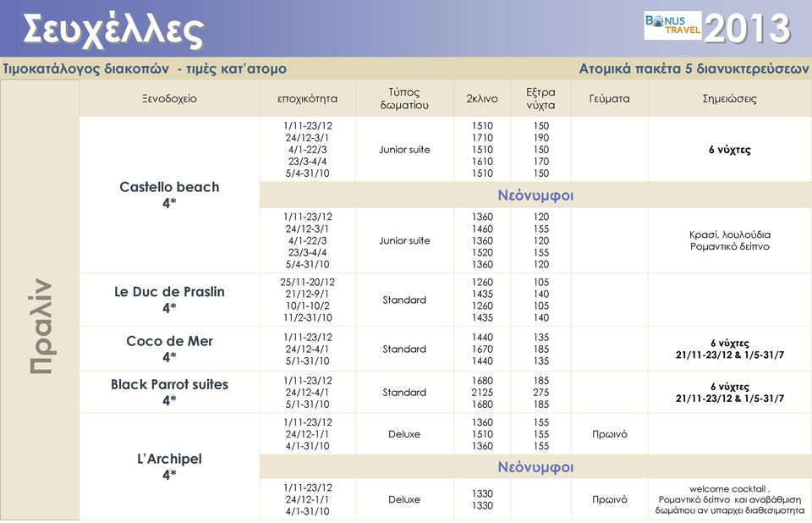812x523 pixels.
Task: Click the price 1710 for Castello beach
Action: tap(482, 138)
